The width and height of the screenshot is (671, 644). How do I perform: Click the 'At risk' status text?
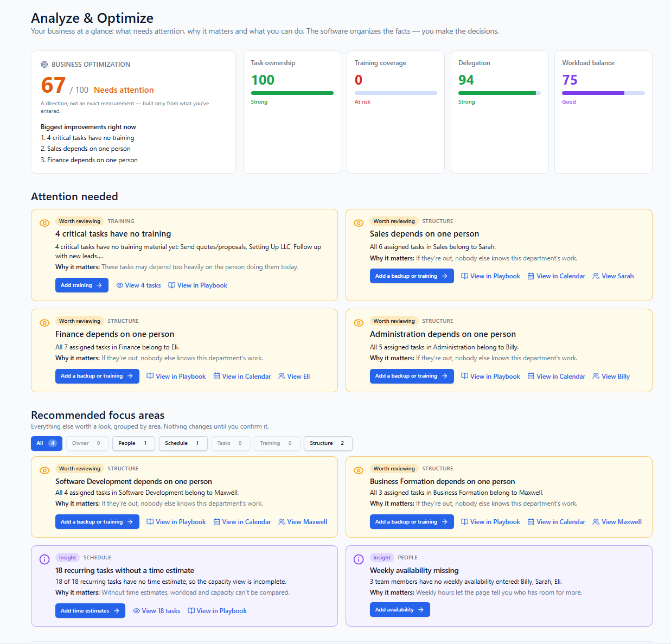click(x=362, y=102)
